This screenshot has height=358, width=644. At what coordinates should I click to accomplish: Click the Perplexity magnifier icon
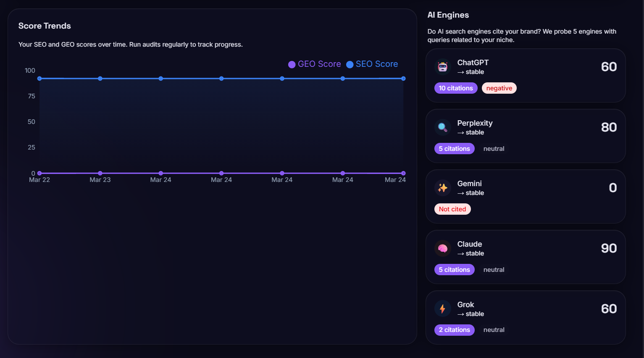[x=442, y=127]
